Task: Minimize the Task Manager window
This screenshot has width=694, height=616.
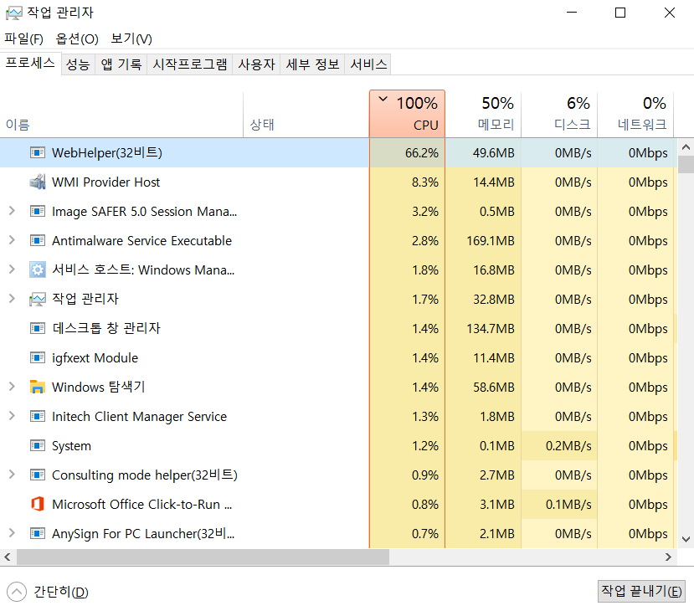Action: [x=572, y=13]
